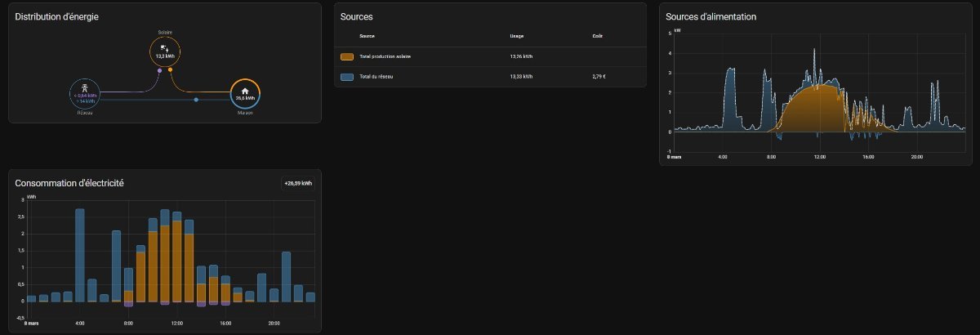The width and height of the screenshot is (980, 335).
Task: Click the blue grid total color swatch
Action: (x=347, y=77)
